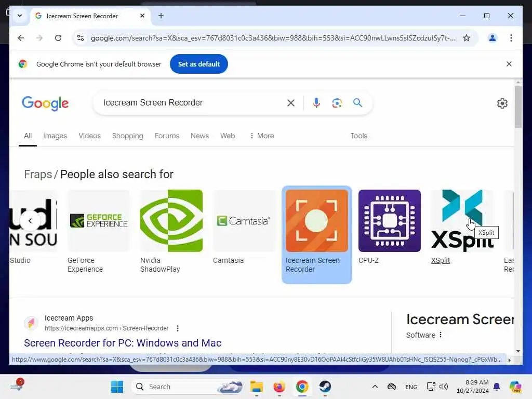Click the Google logo
This screenshot has height=399, width=532.
tap(45, 103)
